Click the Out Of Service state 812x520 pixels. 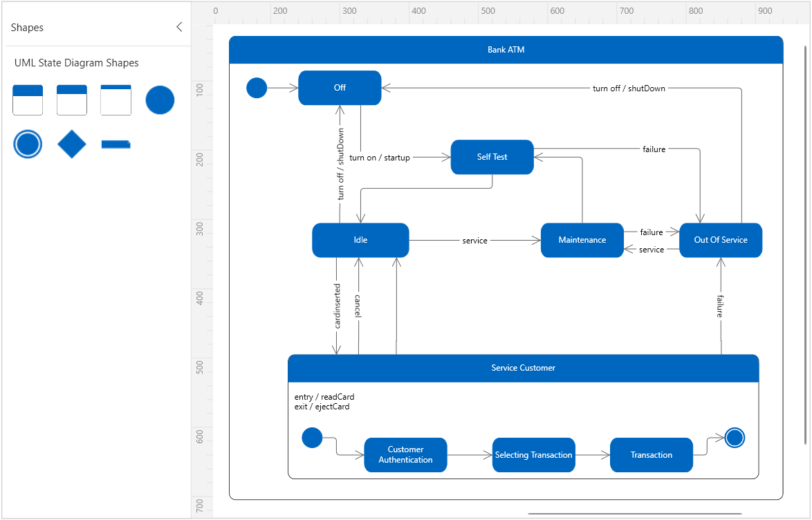pos(721,241)
